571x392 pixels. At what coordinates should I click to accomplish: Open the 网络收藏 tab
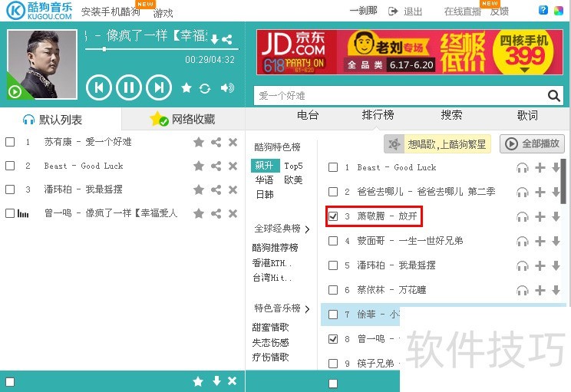pos(183,119)
